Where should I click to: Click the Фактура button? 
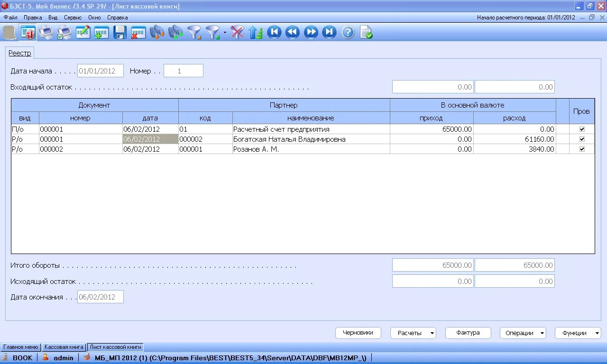pyautogui.click(x=468, y=333)
